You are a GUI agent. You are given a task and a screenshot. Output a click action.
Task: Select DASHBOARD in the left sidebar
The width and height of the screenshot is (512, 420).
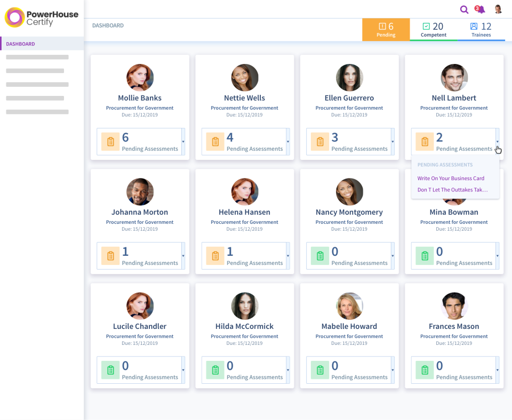click(21, 44)
